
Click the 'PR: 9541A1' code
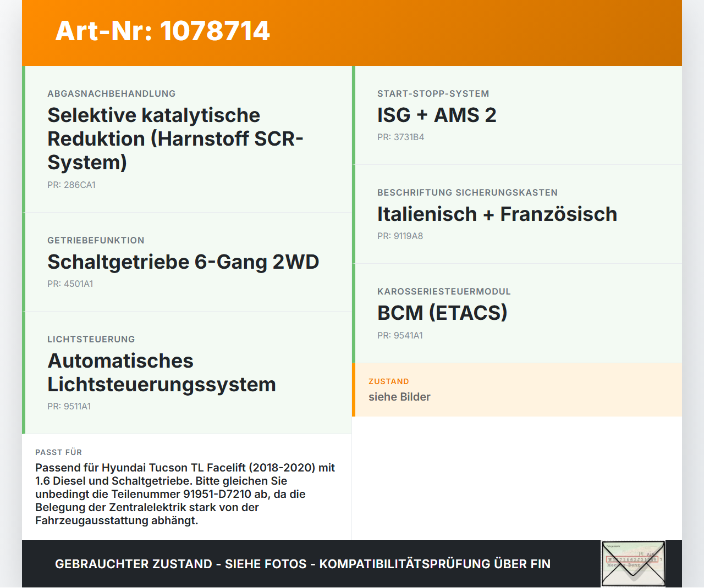(x=400, y=335)
